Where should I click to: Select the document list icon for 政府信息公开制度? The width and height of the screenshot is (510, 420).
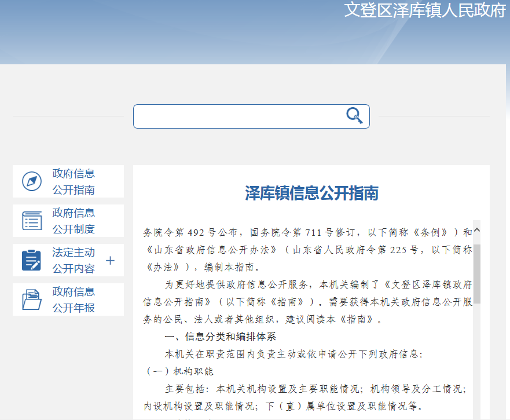click(x=31, y=220)
